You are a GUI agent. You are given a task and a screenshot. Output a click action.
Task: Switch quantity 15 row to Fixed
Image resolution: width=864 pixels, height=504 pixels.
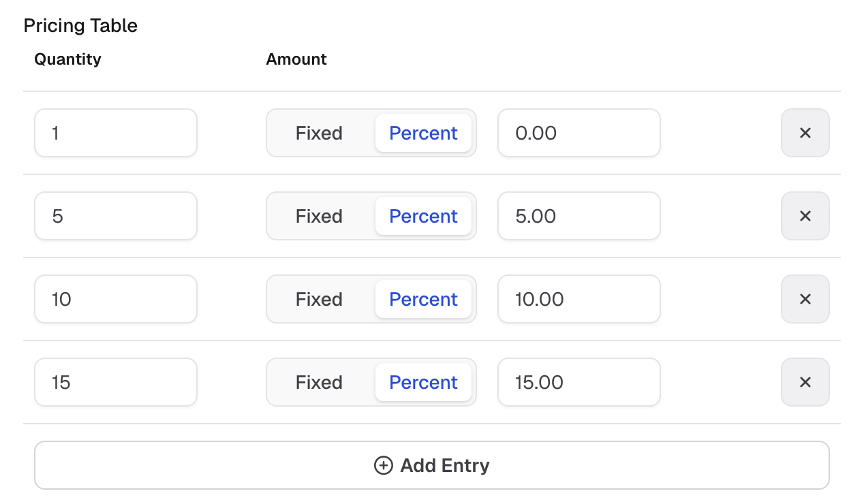319,382
